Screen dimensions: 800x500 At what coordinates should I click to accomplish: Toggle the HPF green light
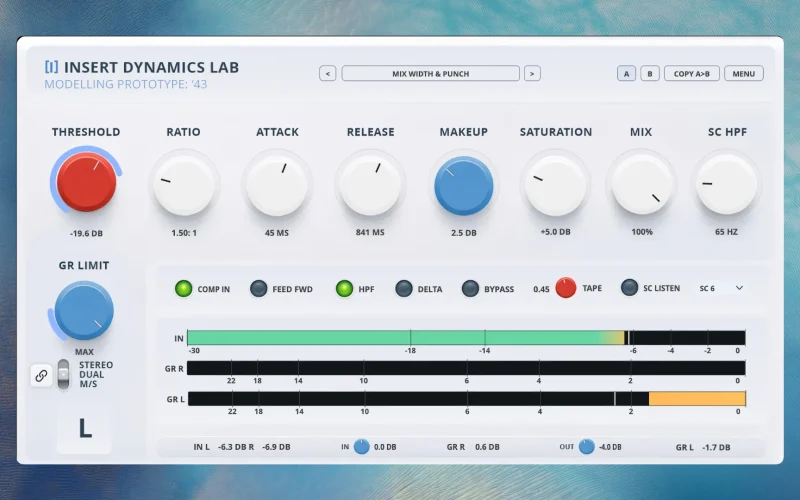tap(344, 289)
